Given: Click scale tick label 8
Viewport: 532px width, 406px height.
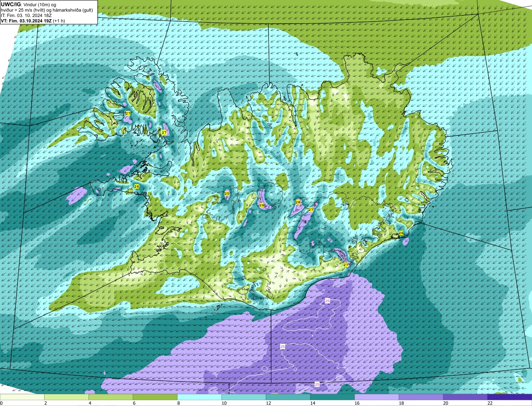Looking at the screenshot, I should (178, 403).
